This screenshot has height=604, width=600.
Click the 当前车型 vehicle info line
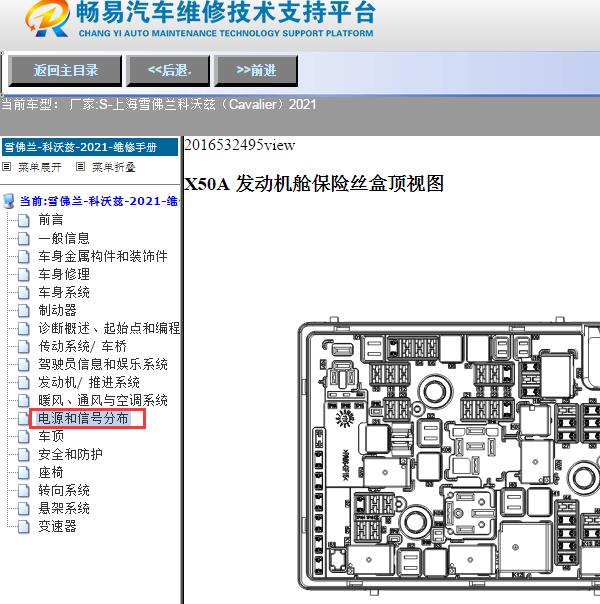click(159, 104)
